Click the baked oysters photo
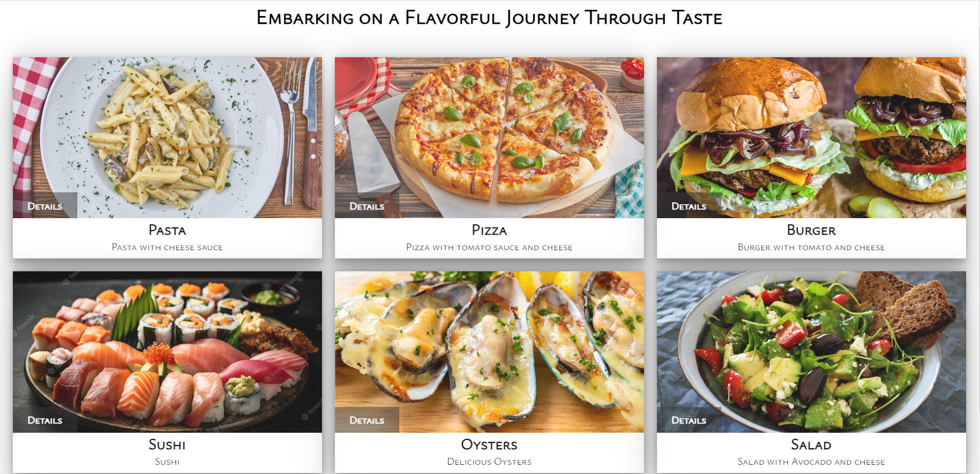Viewport: 980px width, 474px height. [x=489, y=346]
